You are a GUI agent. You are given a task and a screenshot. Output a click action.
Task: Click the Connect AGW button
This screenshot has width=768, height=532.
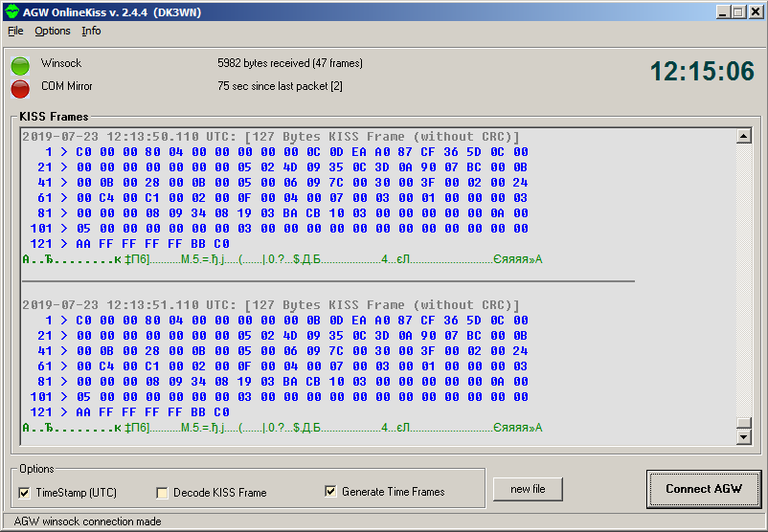[x=703, y=489]
